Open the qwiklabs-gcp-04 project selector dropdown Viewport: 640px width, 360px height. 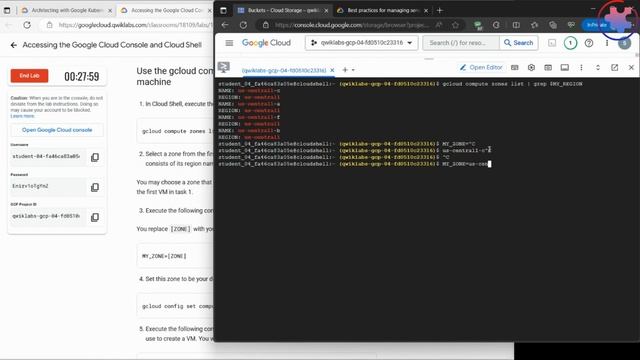click(x=361, y=42)
